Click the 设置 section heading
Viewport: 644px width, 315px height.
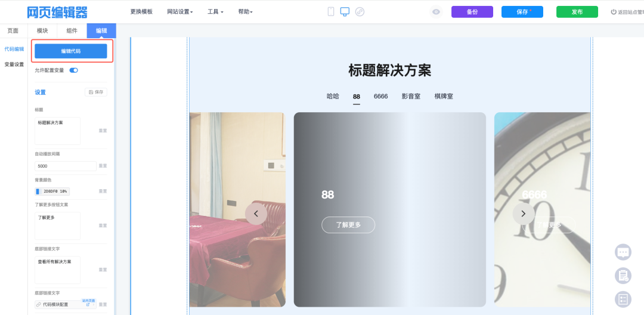pyautogui.click(x=41, y=92)
